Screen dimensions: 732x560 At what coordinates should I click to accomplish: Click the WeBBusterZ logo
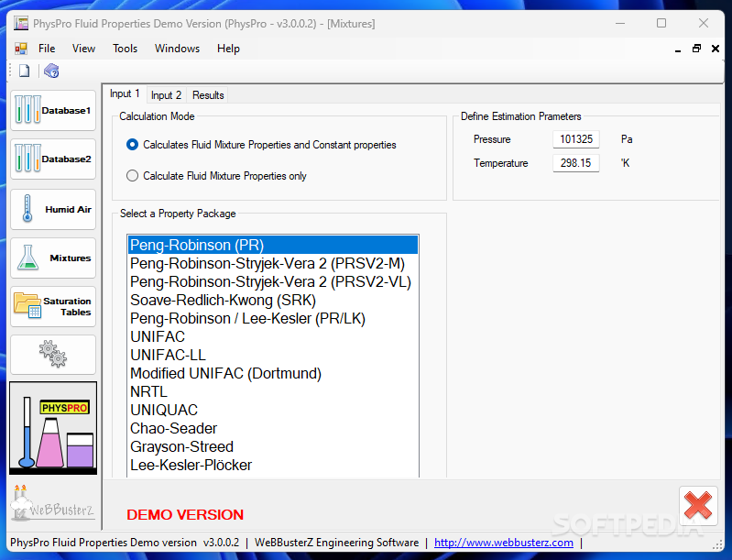click(x=52, y=503)
